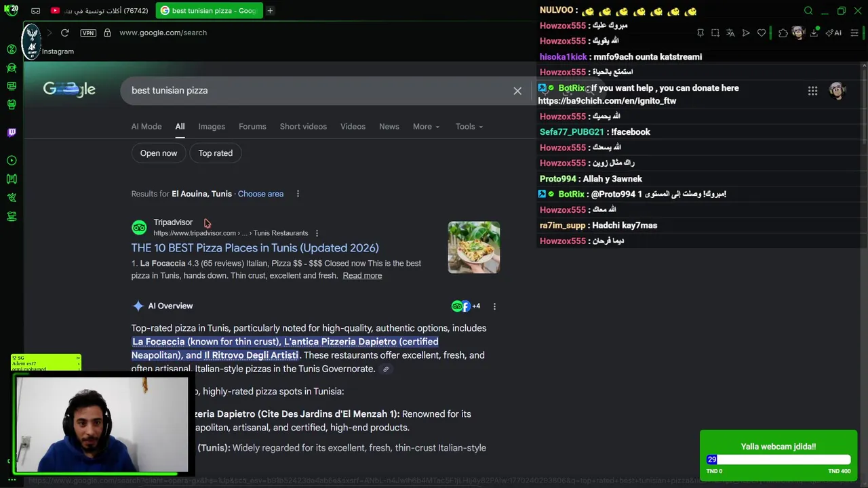Open the Google apps grid

coord(812,91)
